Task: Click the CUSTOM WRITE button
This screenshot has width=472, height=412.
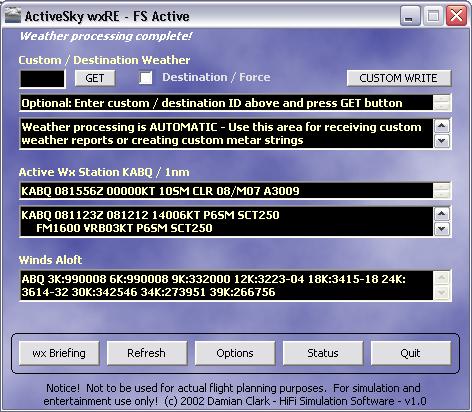Action: pyautogui.click(x=399, y=78)
